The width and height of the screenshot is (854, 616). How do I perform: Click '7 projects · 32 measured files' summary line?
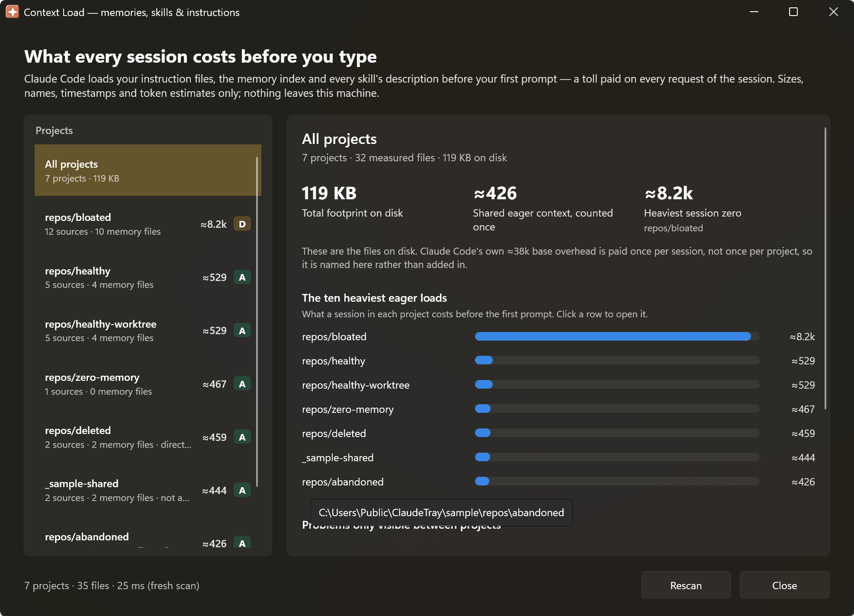[368, 158]
